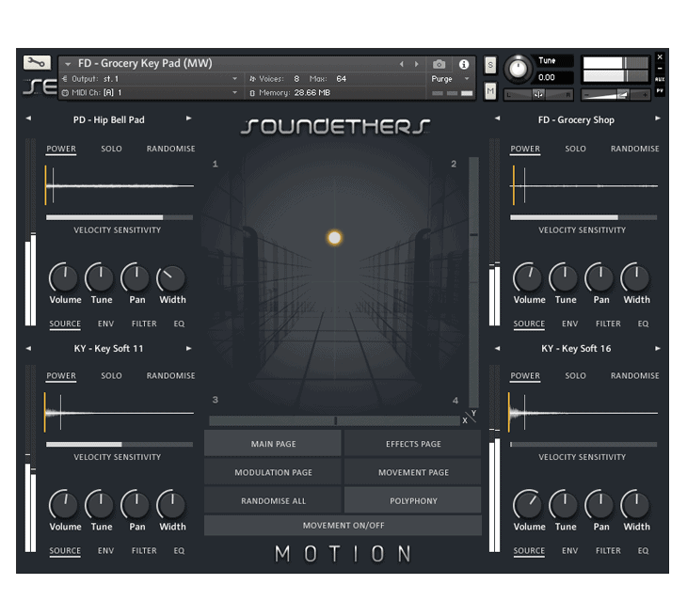
Task: Go to previous instrument preset arrow
Action: 401,64
